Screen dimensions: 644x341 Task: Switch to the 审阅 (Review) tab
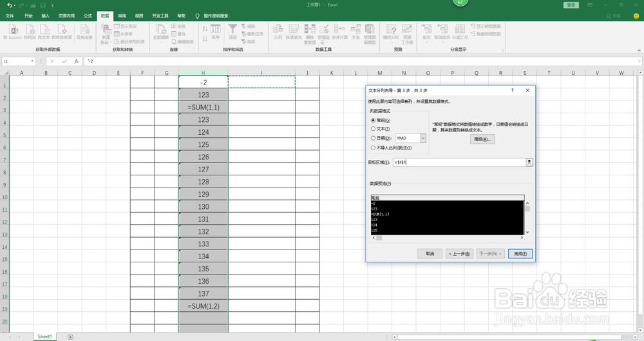[x=122, y=16]
